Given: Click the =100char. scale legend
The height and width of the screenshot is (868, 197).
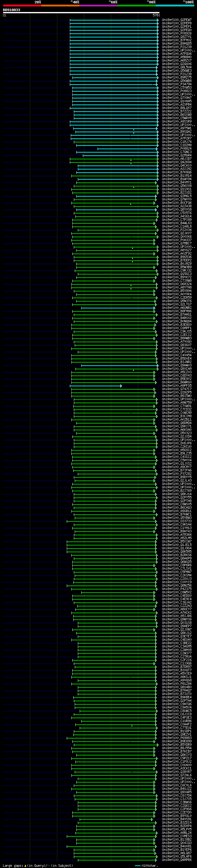Looking at the screenshot, I should click(x=147, y=866).
